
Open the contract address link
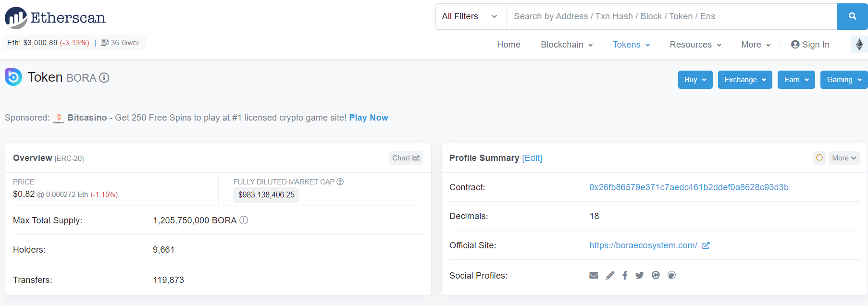coord(689,187)
